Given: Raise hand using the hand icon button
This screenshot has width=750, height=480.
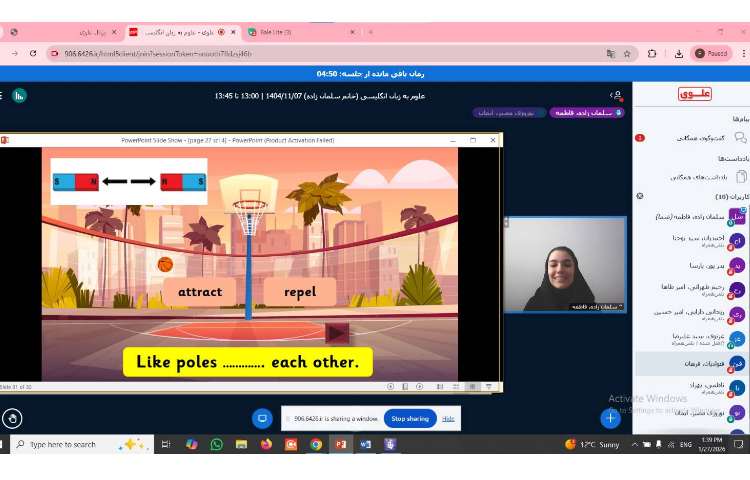Looking at the screenshot, I should (12, 419).
